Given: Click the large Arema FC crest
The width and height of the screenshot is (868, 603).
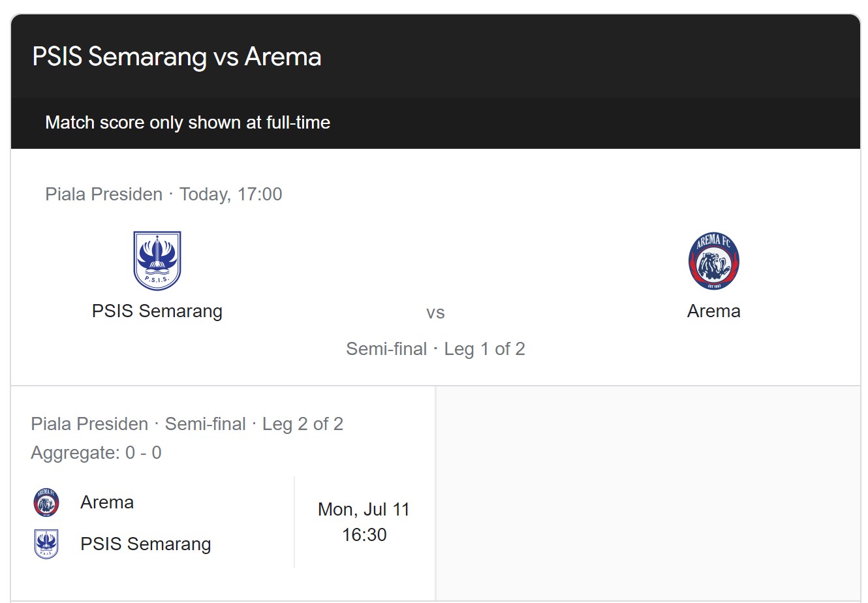Looking at the screenshot, I should click(x=713, y=261).
